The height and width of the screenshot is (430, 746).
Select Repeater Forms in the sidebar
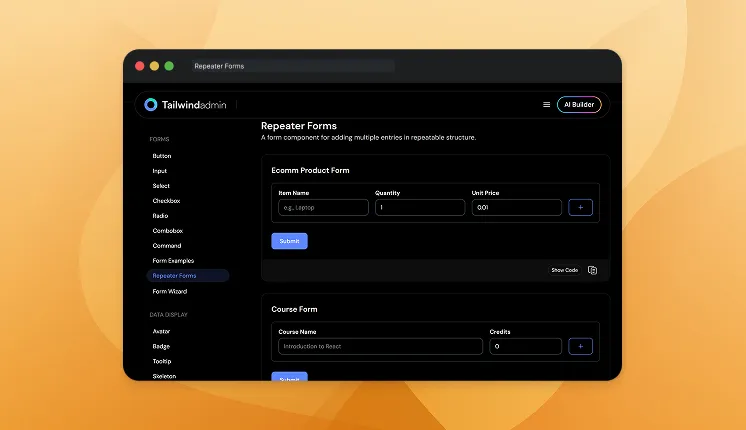click(x=188, y=275)
